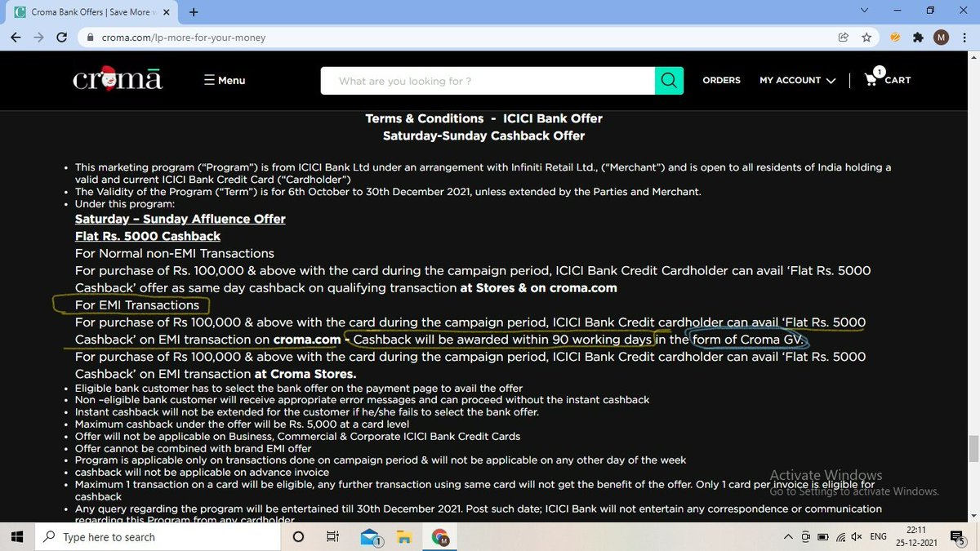Show hidden system tray icons

[787, 536]
